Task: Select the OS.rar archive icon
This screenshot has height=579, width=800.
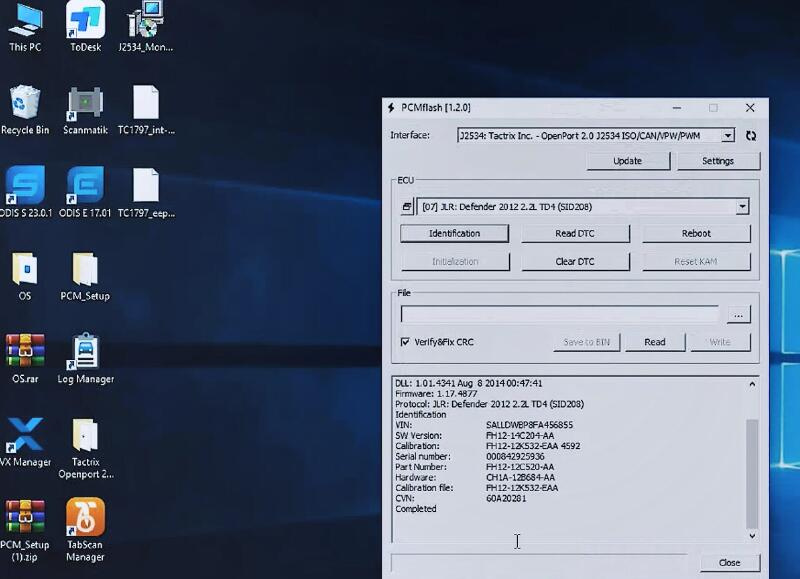Action: [x=24, y=358]
